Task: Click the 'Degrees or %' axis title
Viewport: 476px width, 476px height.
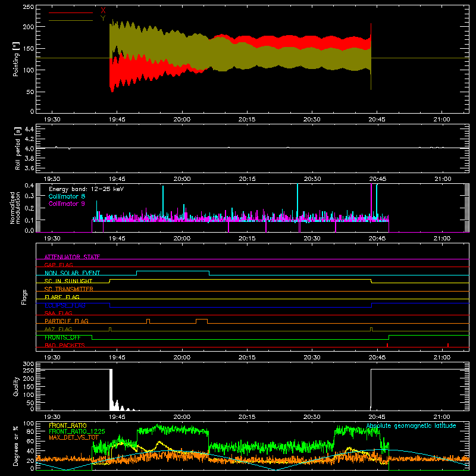Action: [16, 446]
